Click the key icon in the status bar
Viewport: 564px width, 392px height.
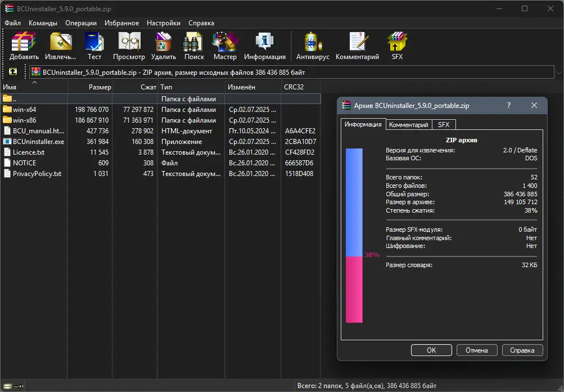19,386
